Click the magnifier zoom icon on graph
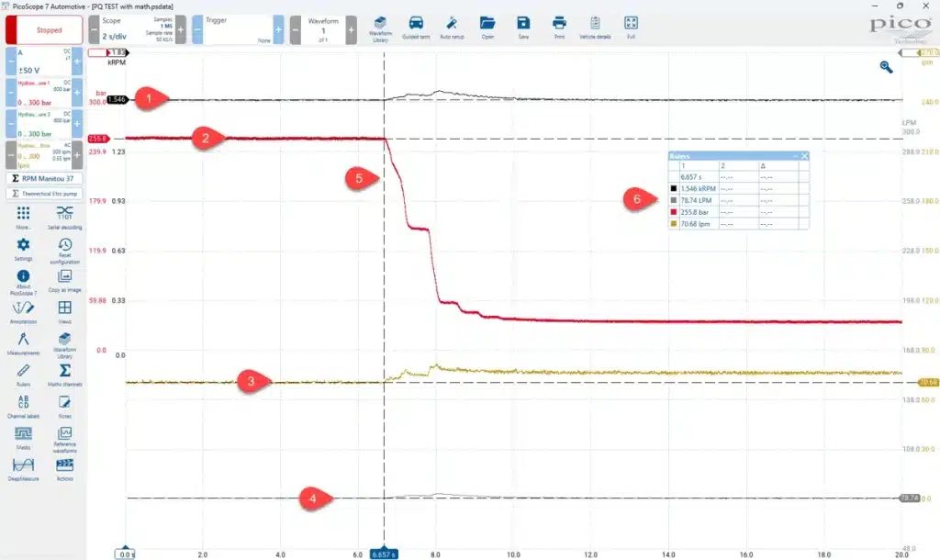Viewport: 940px width, 560px height. coord(886,66)
